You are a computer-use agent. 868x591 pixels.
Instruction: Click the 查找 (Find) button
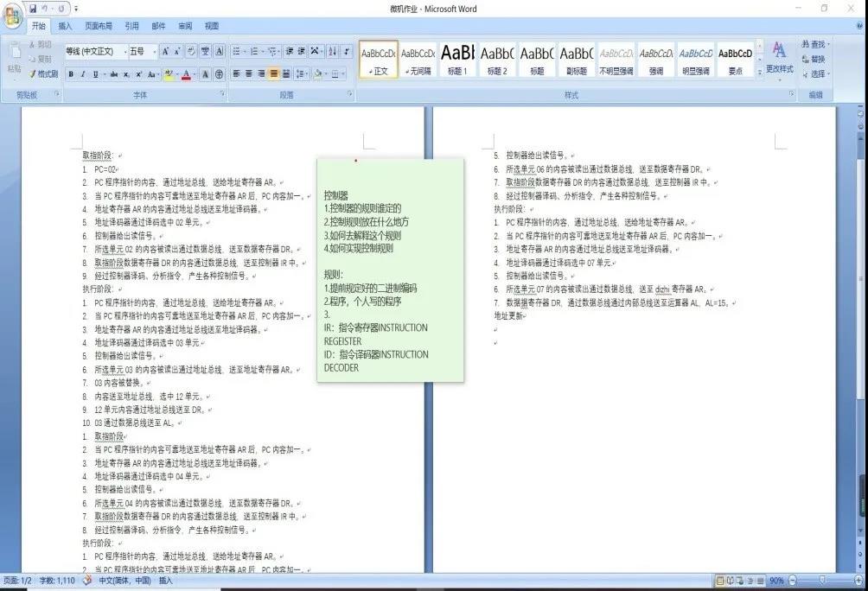[x=814, y=44]
